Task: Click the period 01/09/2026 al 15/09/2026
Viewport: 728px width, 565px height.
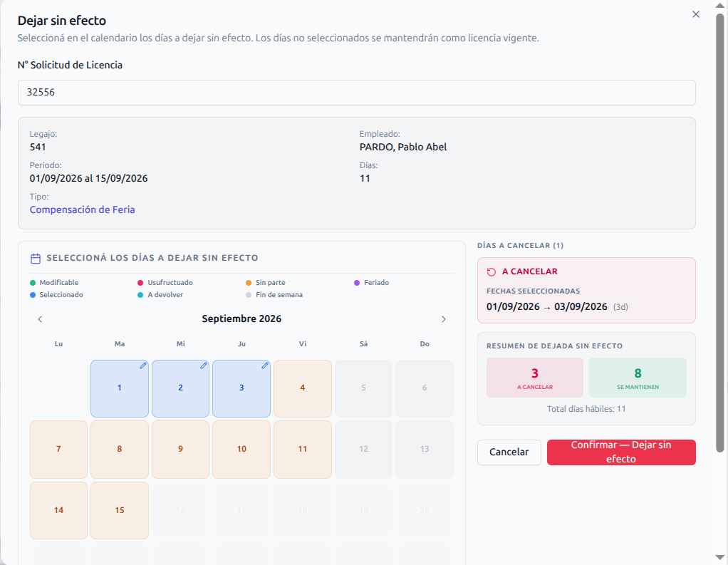Action: (x=88, y=179)
